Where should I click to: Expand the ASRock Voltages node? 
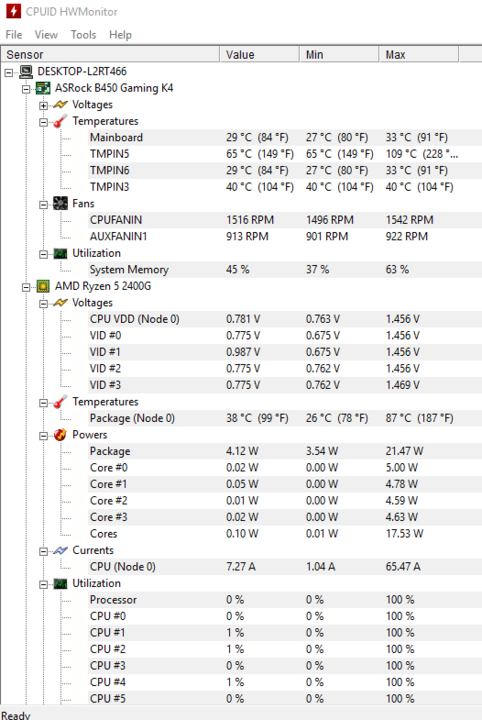(43, 106)
